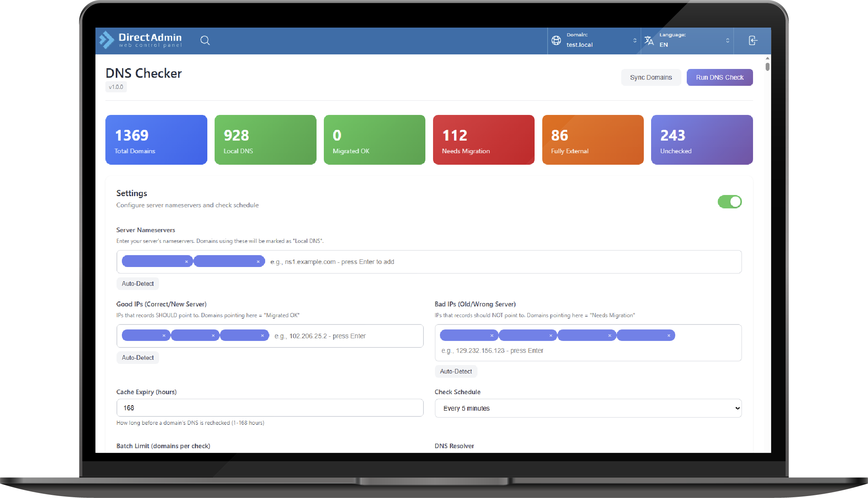Click the Run DNS Check button

click(719, 77)
